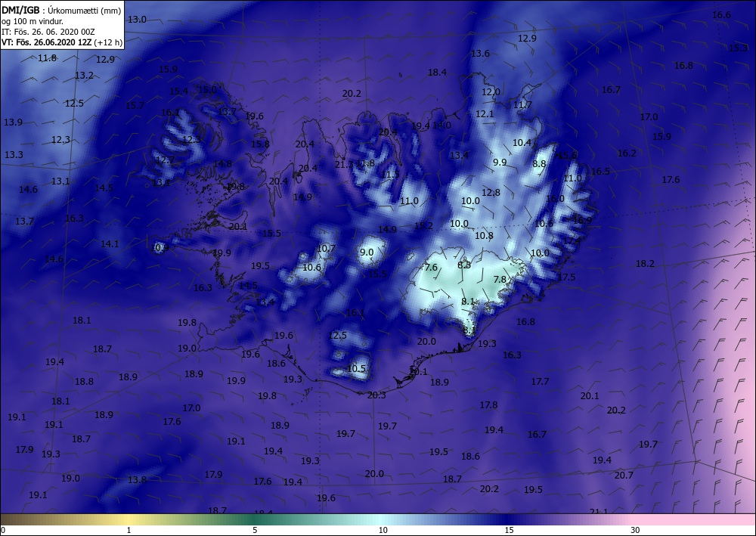The width and height of the screenshot is (756, 536).
Task: Click the map value "13.6"
Action: point(480,54)
